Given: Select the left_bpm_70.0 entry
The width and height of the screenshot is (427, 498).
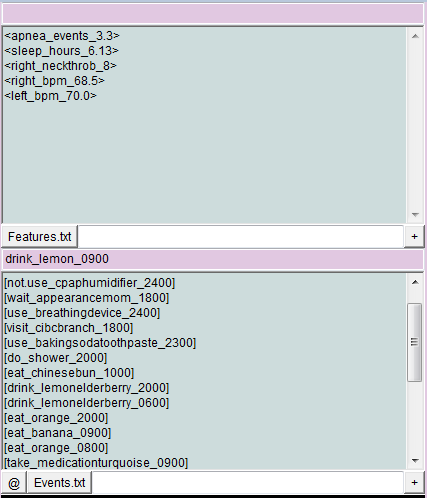Looking at the screenshot, I should [x=50, y=96].
